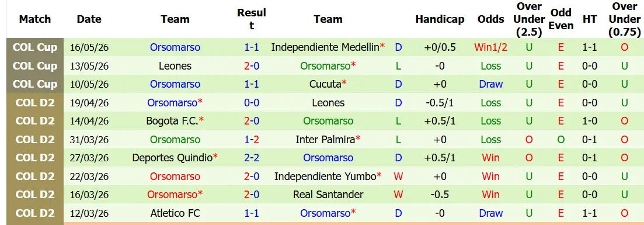Open the 2-2 result against Deportes Quindio
Image resolution: width=644 pixels, height=225 pixels.
[252, 158]
